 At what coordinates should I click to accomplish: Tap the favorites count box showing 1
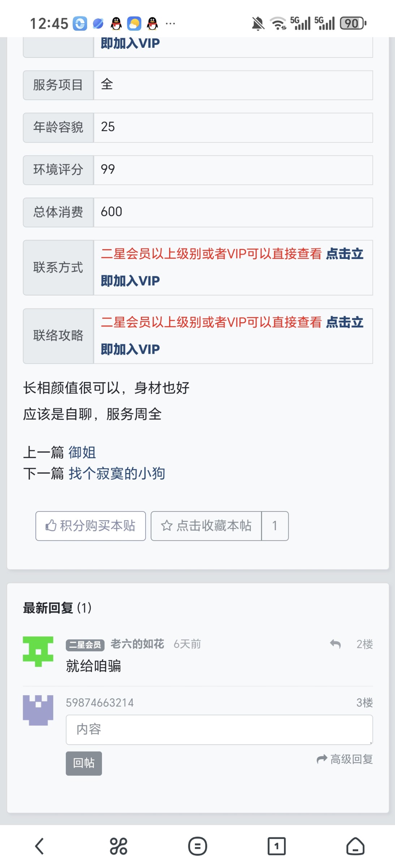click(275, 526)
